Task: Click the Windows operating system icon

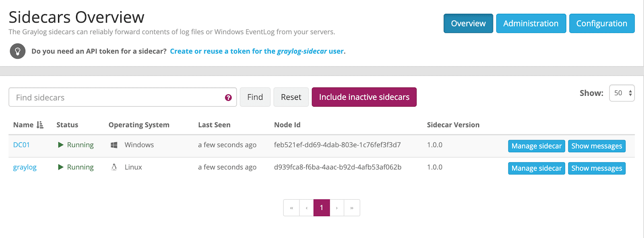Action: coord(114,145)
